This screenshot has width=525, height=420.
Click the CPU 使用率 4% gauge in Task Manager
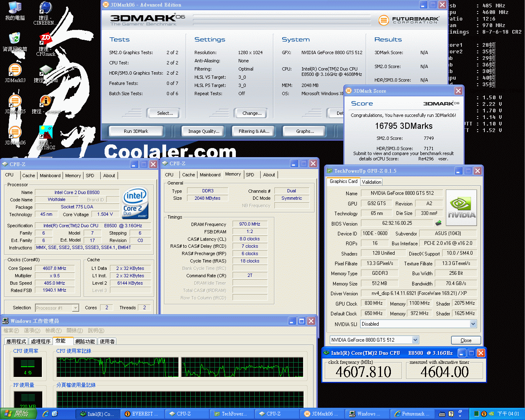tap(27, 367)
